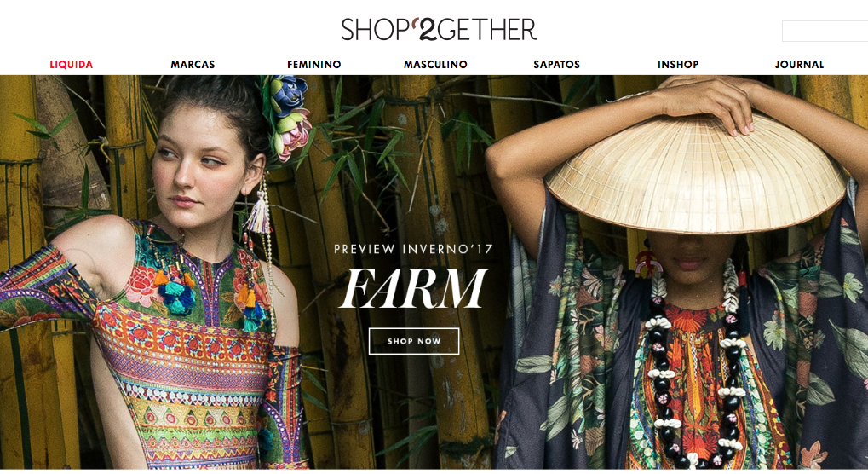Go to the SAPATOS section
The width and height of the screenshot is (868, 474).
[557, 64]
